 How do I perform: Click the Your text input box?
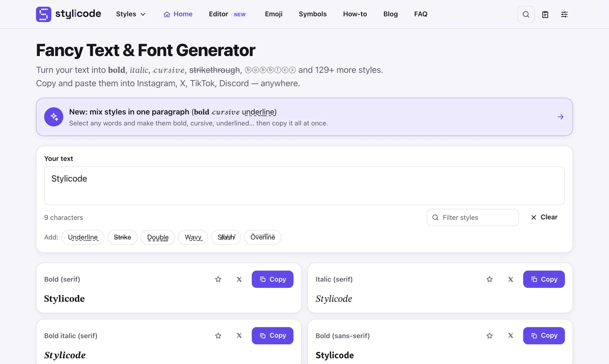(x=304, y=185)
